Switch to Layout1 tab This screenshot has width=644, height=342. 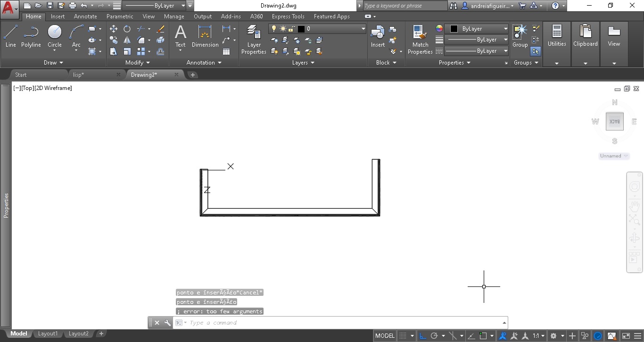[x=48, y=334]
